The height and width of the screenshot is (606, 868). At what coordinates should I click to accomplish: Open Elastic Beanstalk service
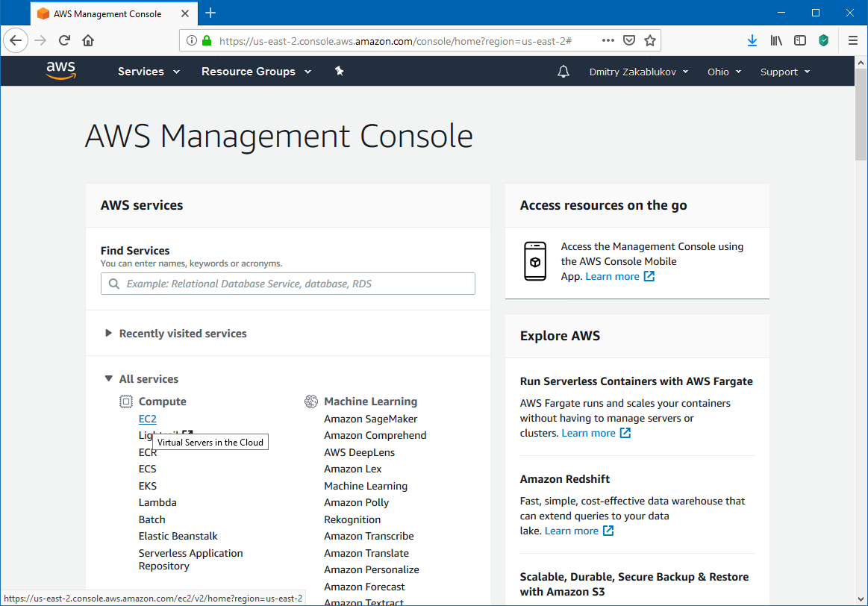click(178, 536)
